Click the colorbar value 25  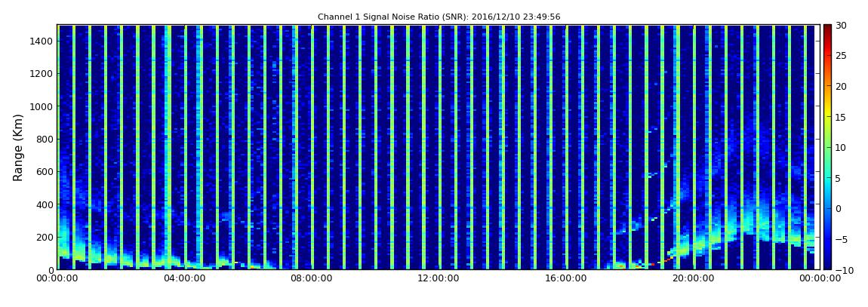coord(841,55)
